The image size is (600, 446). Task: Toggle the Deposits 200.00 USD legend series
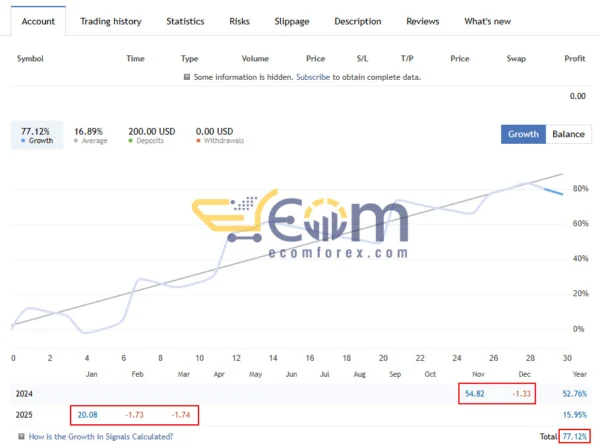point(151,135)
